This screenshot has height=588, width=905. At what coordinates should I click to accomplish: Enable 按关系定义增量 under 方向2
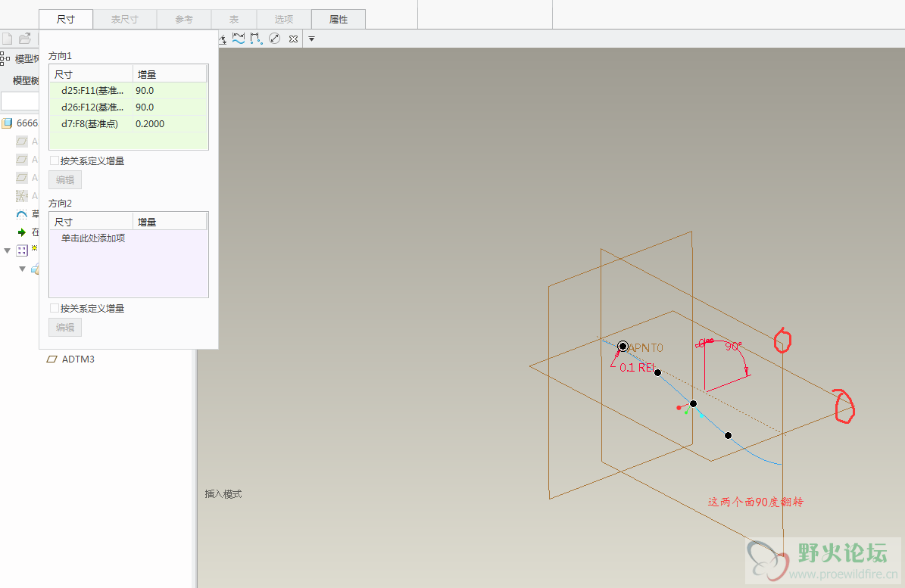point(55,309)
